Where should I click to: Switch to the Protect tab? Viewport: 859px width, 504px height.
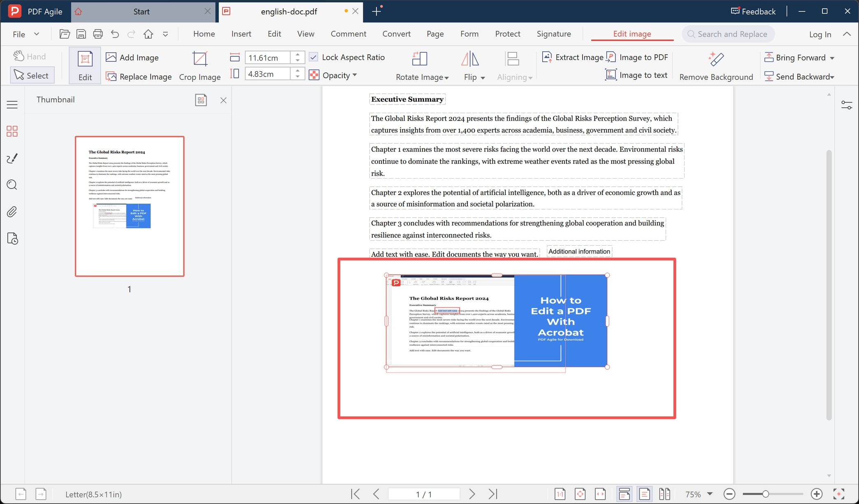click(x=508, y=34)
